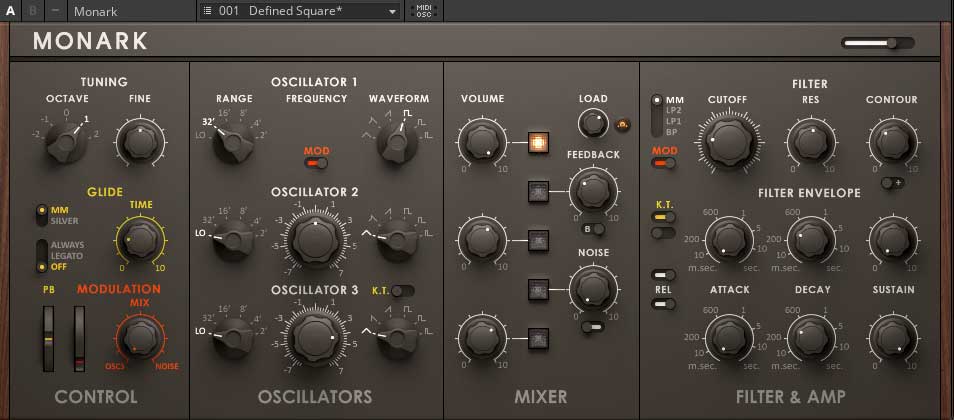Click the Oscillator 2 Waveform selector knob

397,240
